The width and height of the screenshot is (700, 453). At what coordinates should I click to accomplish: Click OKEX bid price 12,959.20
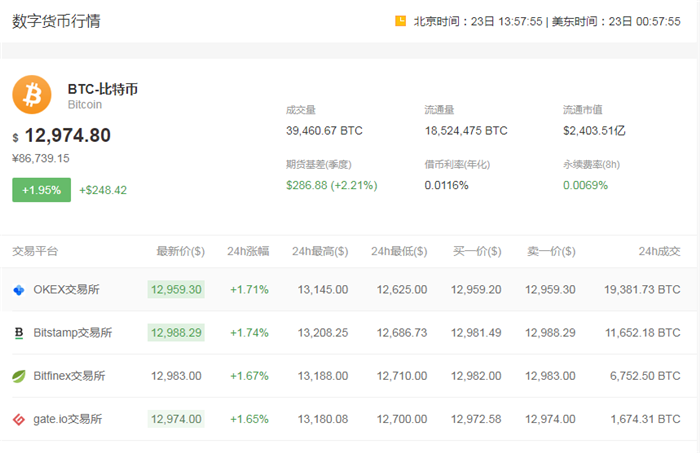pyautogui.click(x=476, y=290)
